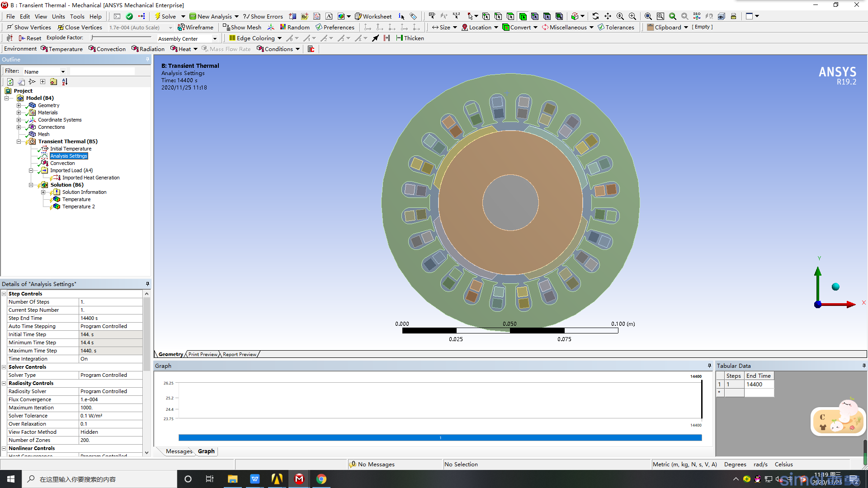
Task: Expand the Materials tree node
Action: coord(19,113)
